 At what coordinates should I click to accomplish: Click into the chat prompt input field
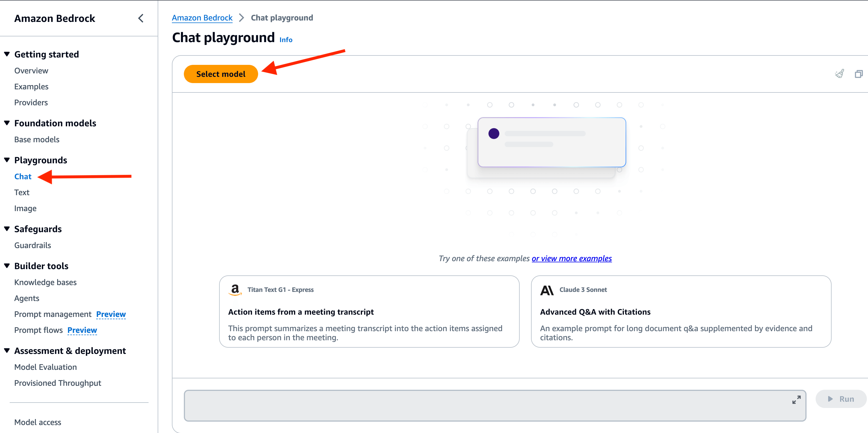point(485,405)
